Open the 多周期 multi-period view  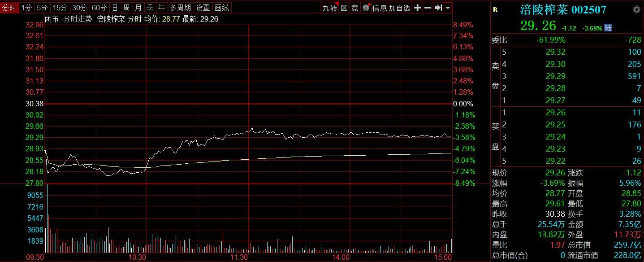coord(180,8)
